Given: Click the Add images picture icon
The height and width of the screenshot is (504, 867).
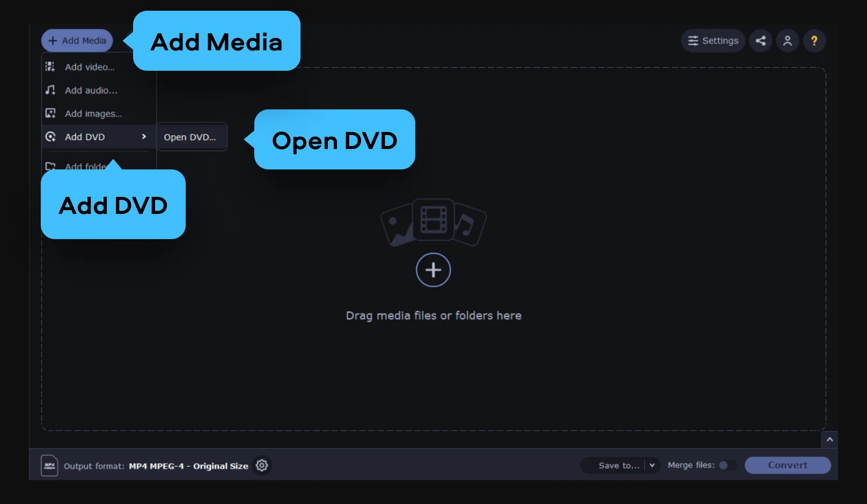Looking at the screenshot, I should (x=50, y=113).
